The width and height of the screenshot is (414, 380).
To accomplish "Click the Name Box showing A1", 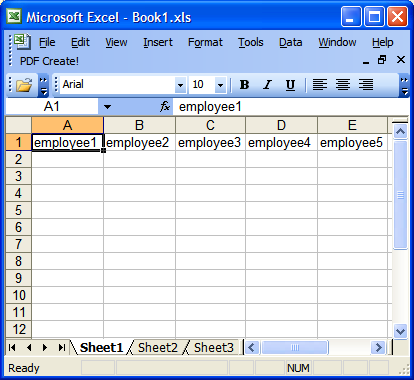I will (52, 107).
